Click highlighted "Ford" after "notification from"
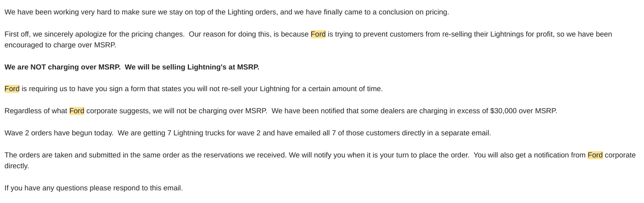The image size is (644, 203). (595, 155)
